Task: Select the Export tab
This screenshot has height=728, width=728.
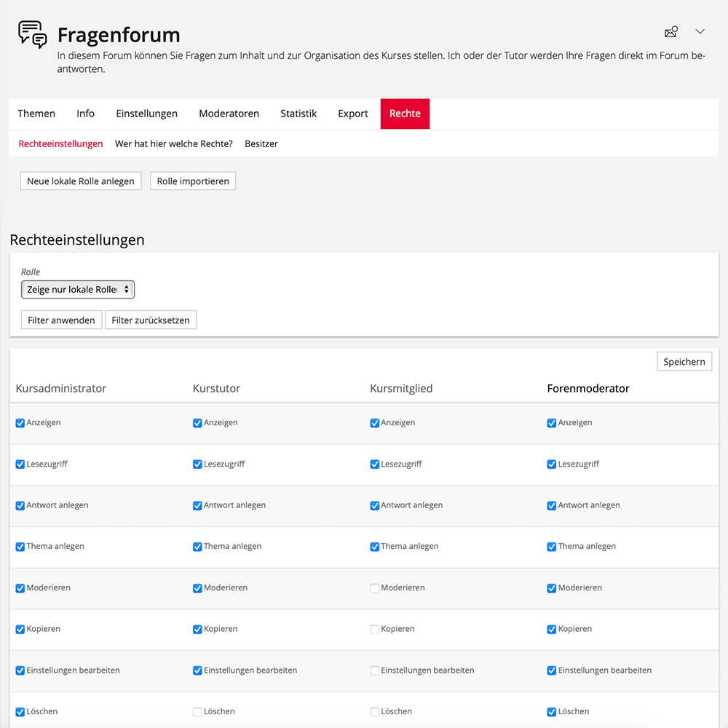Action: click(353, 114)
